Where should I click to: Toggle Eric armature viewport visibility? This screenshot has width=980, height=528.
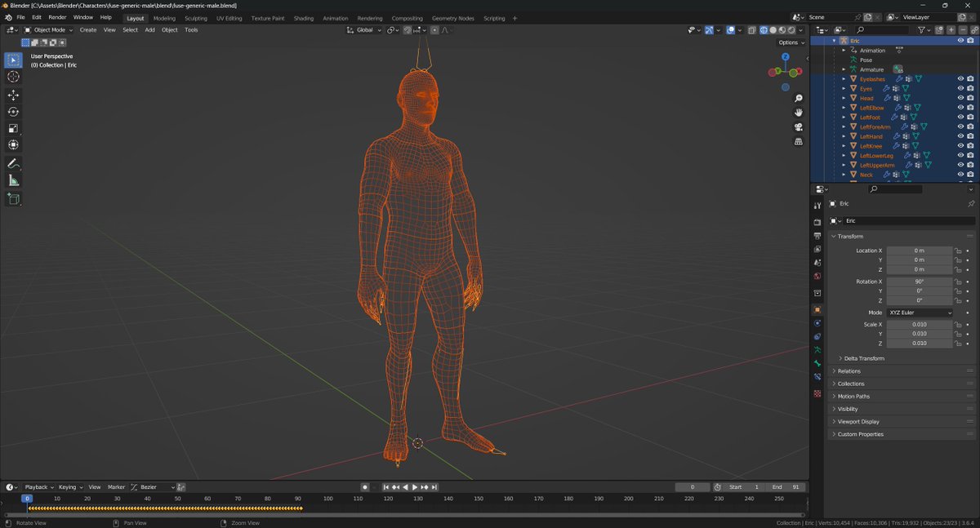pos(960,41)
